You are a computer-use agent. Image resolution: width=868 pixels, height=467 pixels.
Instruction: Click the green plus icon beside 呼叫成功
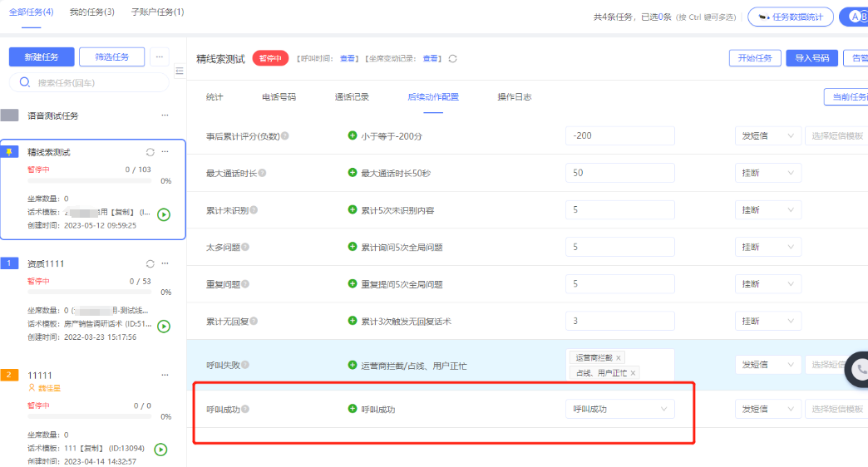tap(353, 409)
